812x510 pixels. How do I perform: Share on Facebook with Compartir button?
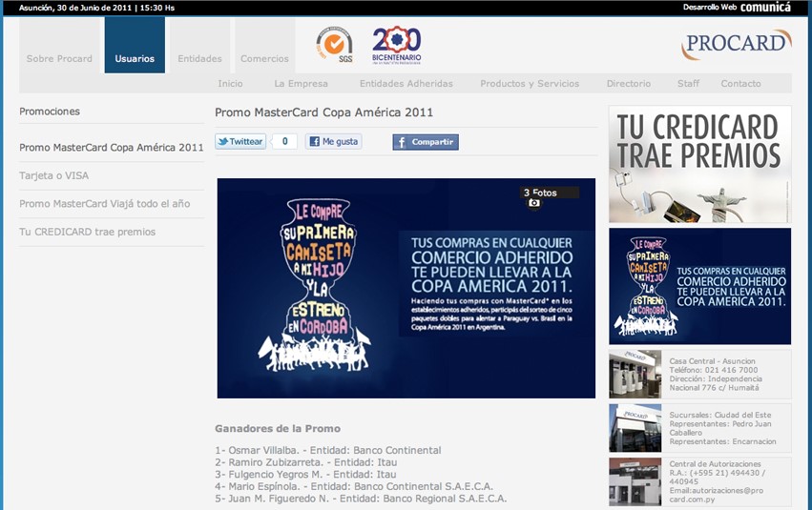tap(426, 142)
